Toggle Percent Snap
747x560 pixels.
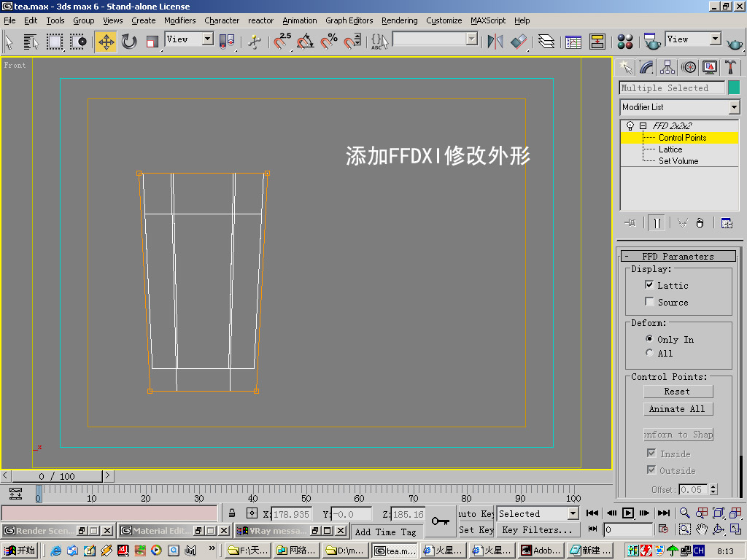329,42
